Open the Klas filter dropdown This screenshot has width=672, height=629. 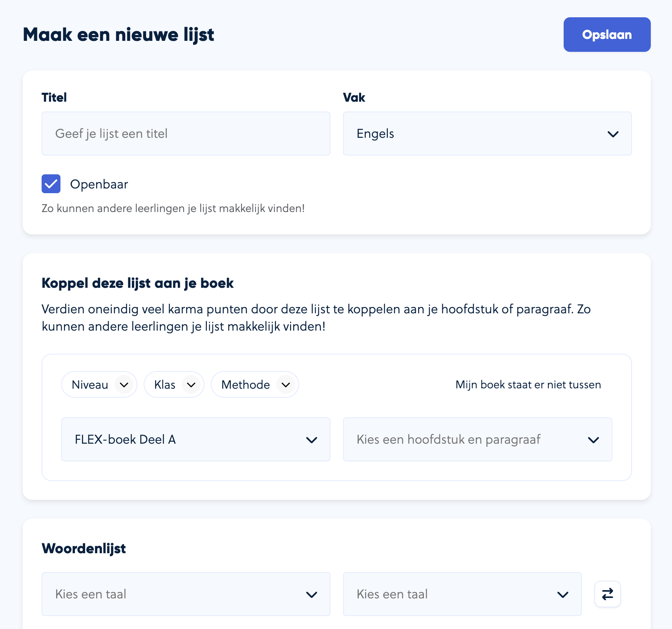[165, 385]
